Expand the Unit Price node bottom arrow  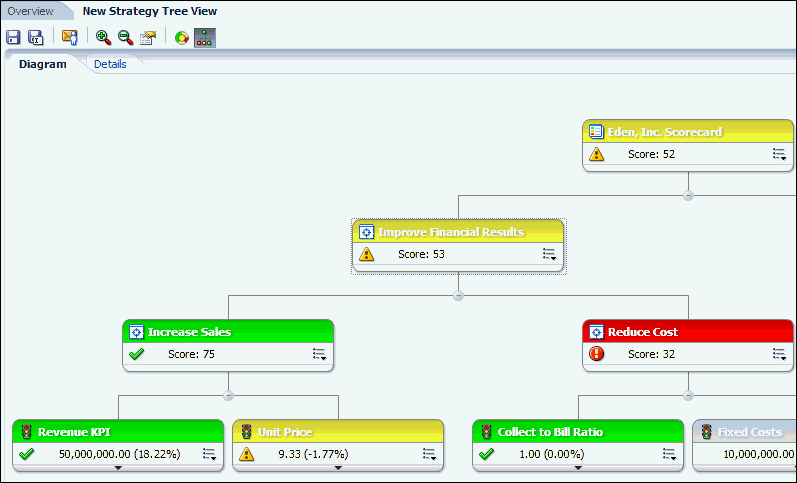point(338,468)
